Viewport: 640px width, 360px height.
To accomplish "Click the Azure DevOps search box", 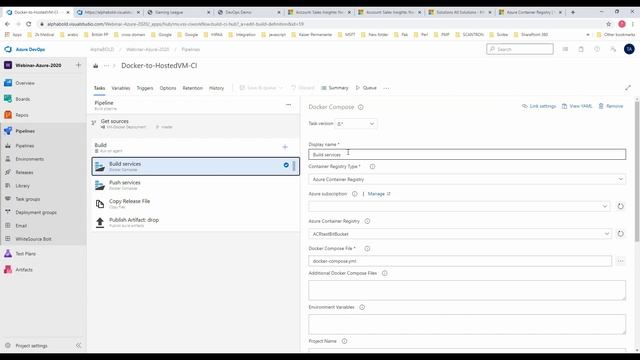I will pyautogui.click(x=520, y=49).
